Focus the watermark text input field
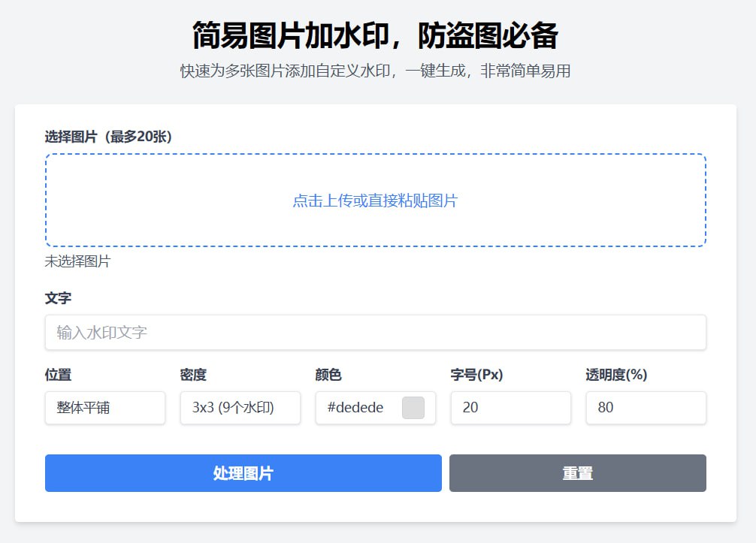756x543 pixels. 375,332
